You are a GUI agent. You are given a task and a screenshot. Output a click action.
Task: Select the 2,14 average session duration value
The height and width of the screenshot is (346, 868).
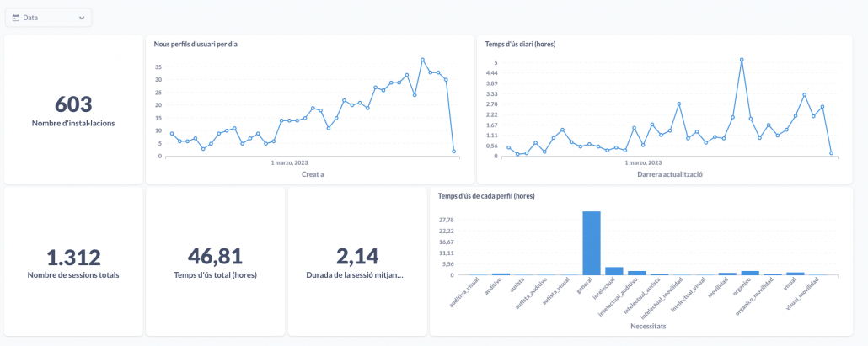click(x=357, y=257)
